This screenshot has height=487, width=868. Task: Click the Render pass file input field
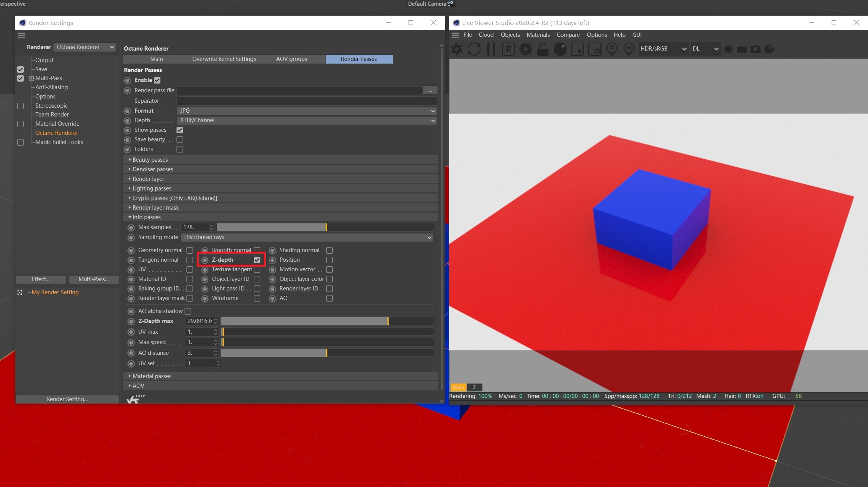(299, 90)
